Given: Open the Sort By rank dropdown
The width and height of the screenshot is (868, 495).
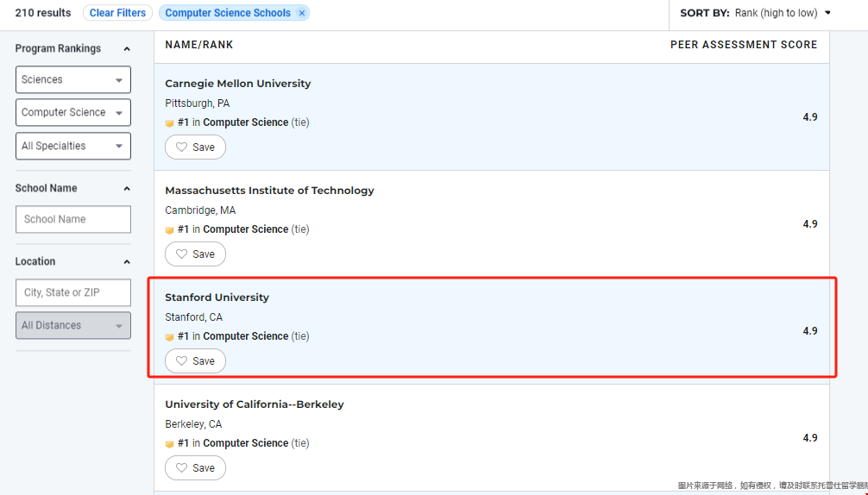Looking at the screenshot, I should (x=783, y=13).
